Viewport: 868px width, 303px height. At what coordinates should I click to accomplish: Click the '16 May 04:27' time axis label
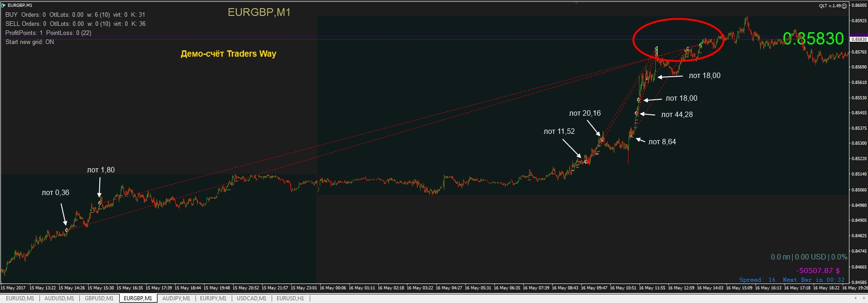tap(449, 288)
